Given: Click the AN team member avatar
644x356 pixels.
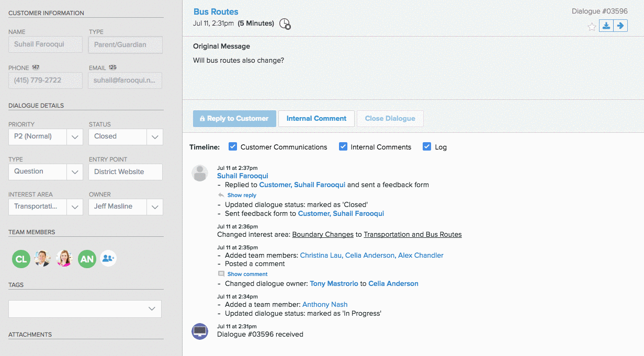Looking at the screenshot, I should pos(87,259).
